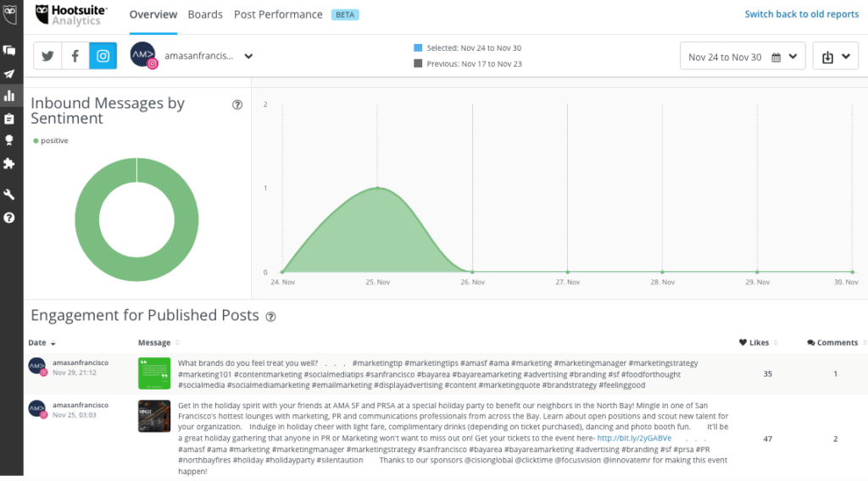Click Nov 25, 03:03 timestamp
Image resolution: width=868 pixels, height=481 pixels.
(75, 415)
